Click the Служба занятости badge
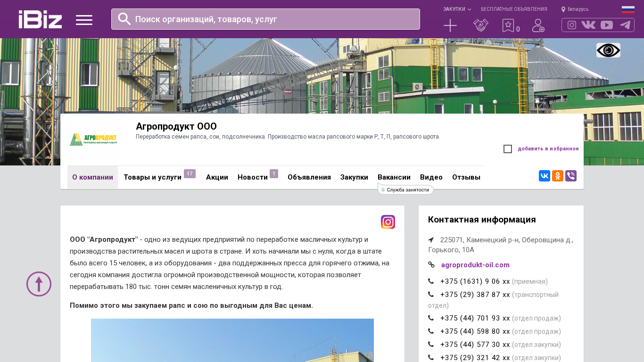644x362 pixels. [405, 189]
